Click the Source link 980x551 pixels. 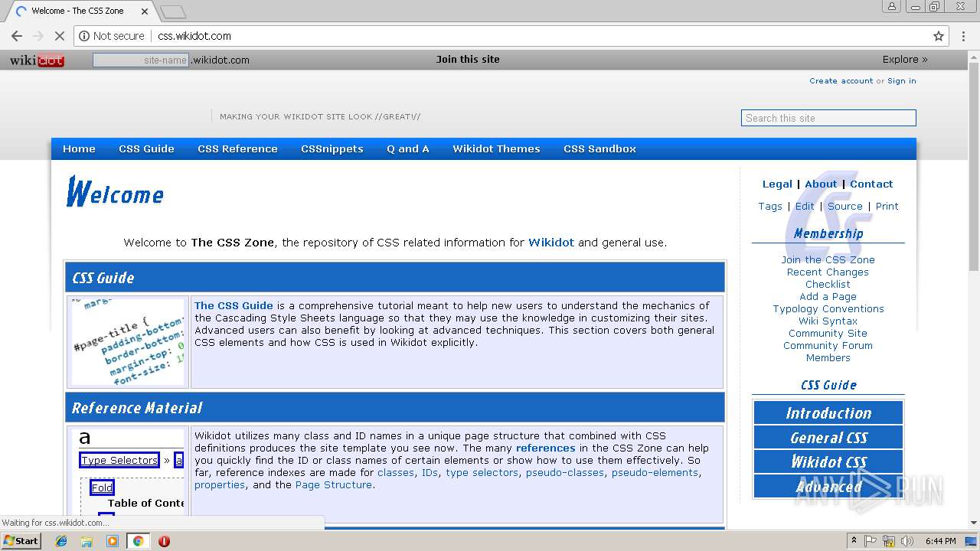coord(845,206)
